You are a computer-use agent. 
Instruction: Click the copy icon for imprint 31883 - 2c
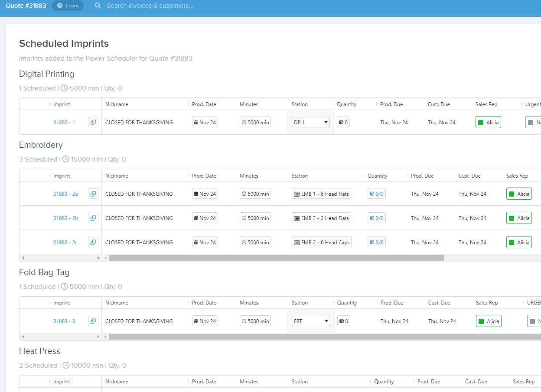coord(93,242)
